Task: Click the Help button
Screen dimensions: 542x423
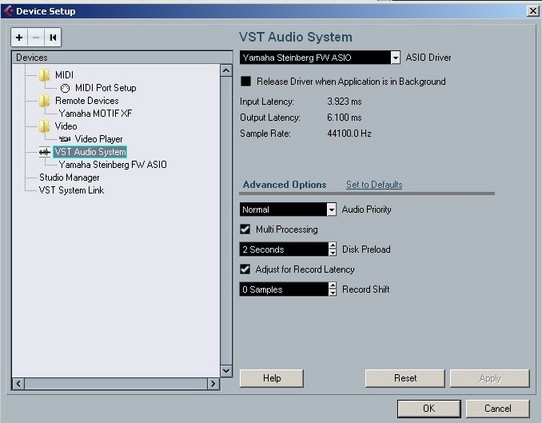Action: pos(272,378)
